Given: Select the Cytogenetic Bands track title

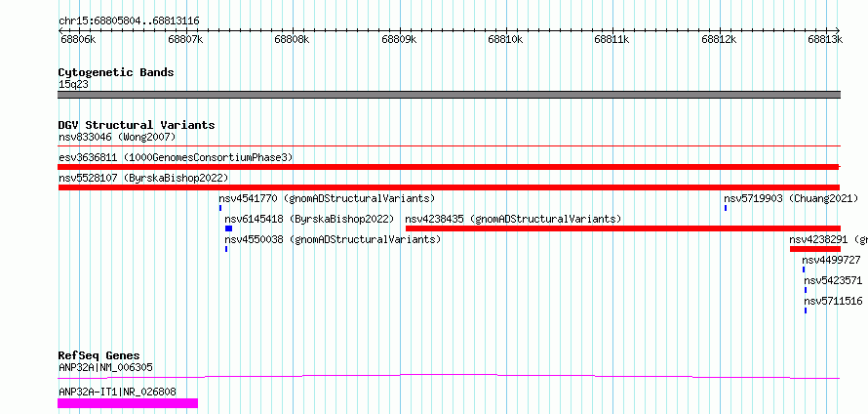Looking at the screenshot, I should point(116,72).
